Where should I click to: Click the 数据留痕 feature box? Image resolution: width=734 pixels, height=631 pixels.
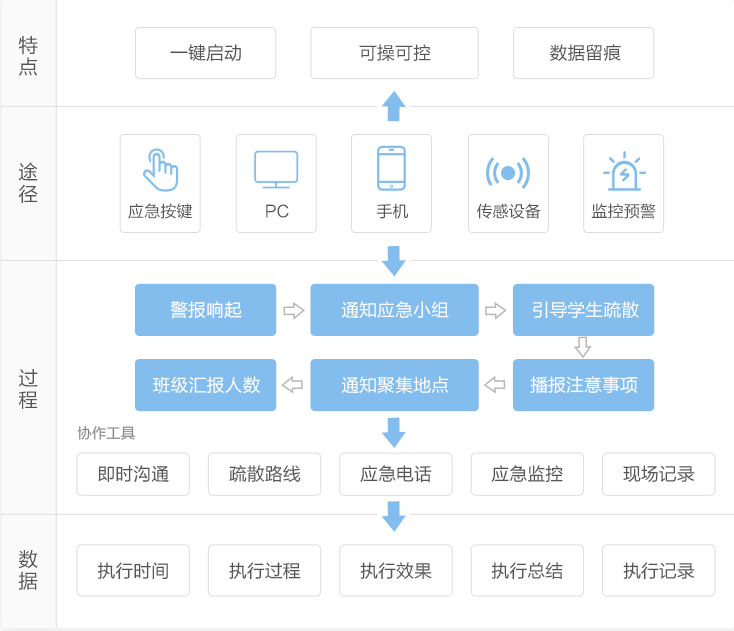click(x=584, y=53)
